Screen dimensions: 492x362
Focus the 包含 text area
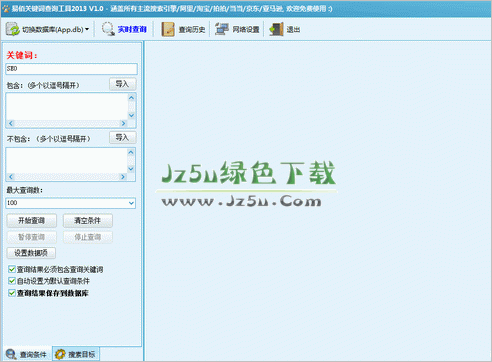click(x=67, y=107)
